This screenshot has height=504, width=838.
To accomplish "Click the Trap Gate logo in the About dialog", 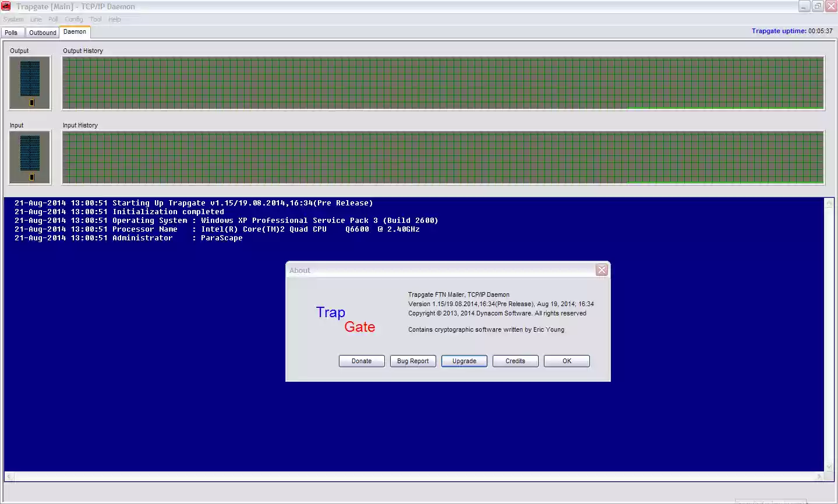I will [345, 320].
